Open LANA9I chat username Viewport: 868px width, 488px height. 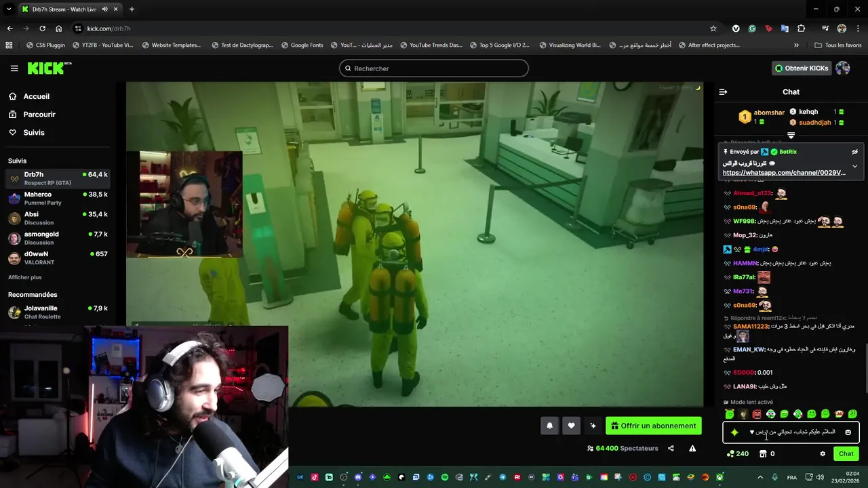[x=744, y=386]
